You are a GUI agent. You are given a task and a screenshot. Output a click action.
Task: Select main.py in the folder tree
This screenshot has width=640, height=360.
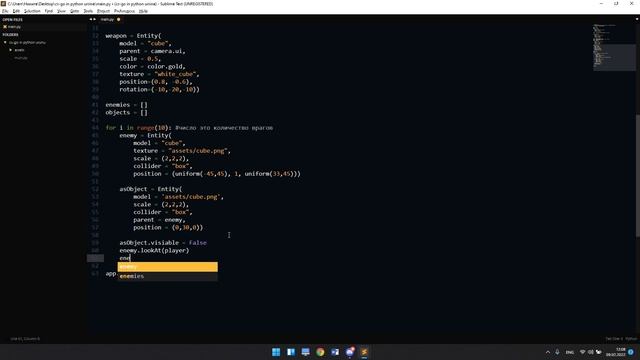[x=21, y=58]
